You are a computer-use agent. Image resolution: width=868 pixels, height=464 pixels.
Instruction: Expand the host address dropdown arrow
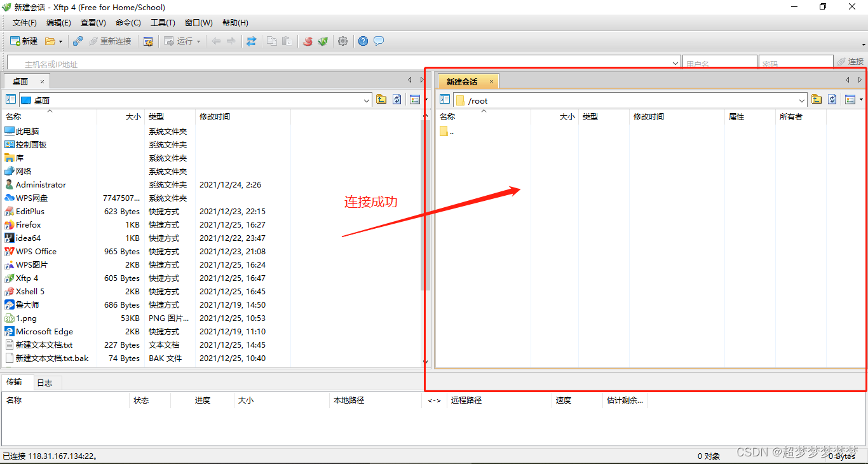[x=675, y=63]
